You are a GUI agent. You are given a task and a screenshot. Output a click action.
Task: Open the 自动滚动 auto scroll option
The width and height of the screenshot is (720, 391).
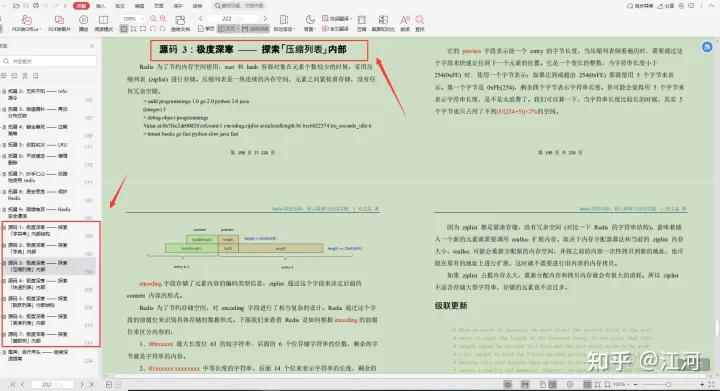click(283, 23)
